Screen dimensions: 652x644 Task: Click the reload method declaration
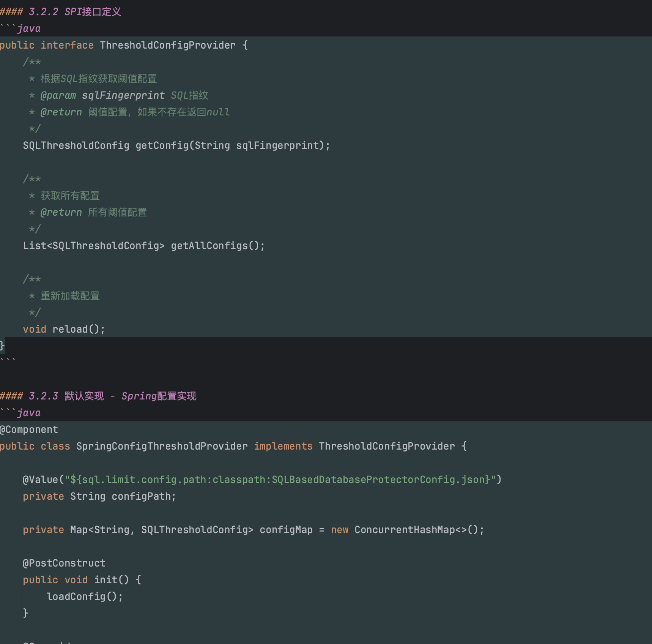70,329
